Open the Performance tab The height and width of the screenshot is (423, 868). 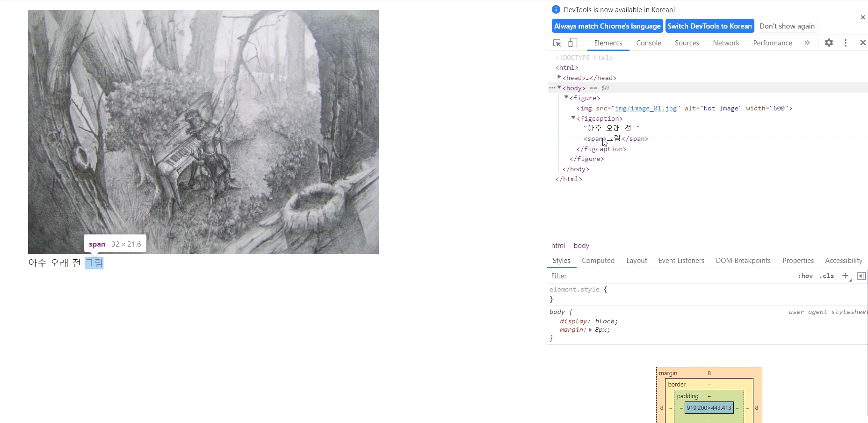pyautogui.click(x=773, y=43)
